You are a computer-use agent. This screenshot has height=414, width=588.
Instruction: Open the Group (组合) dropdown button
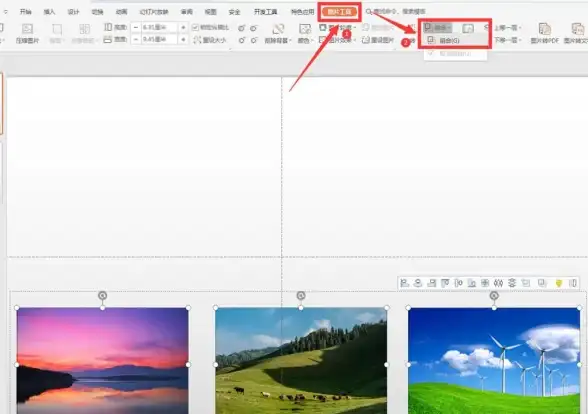pos(438,27)
